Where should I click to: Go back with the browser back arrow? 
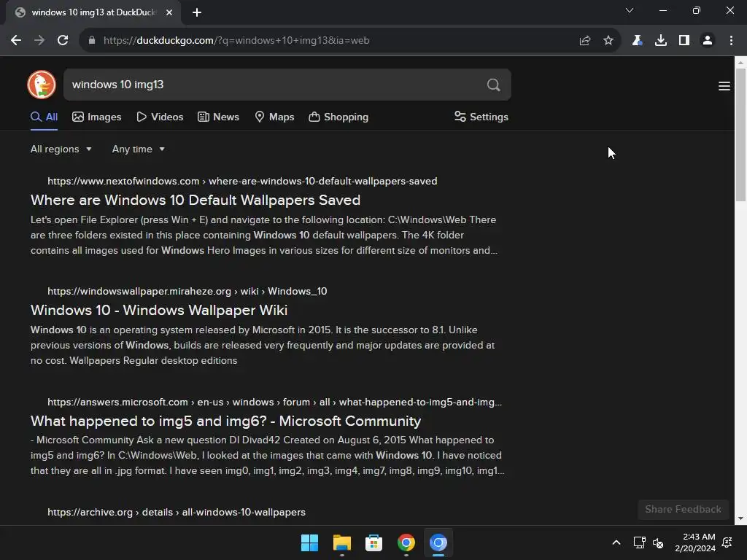pyautogui.click(x=16, y=41)
